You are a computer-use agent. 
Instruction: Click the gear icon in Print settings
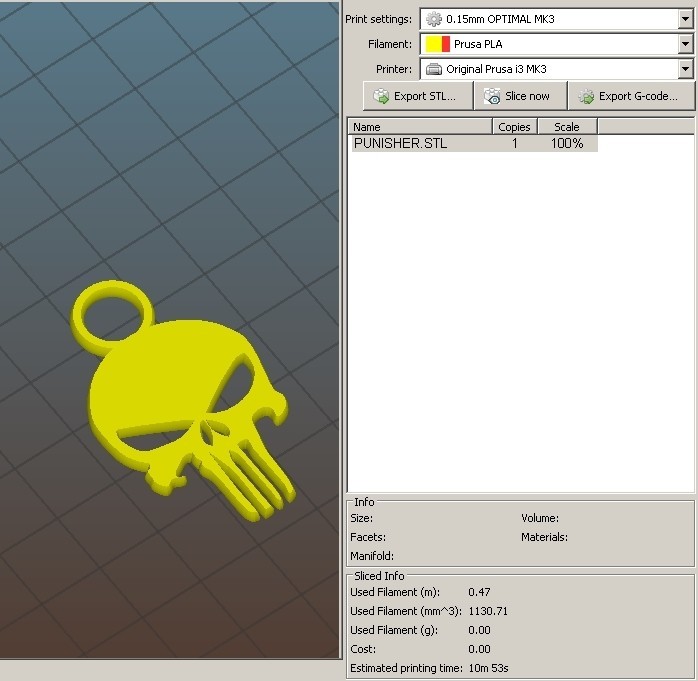[434, 19]
